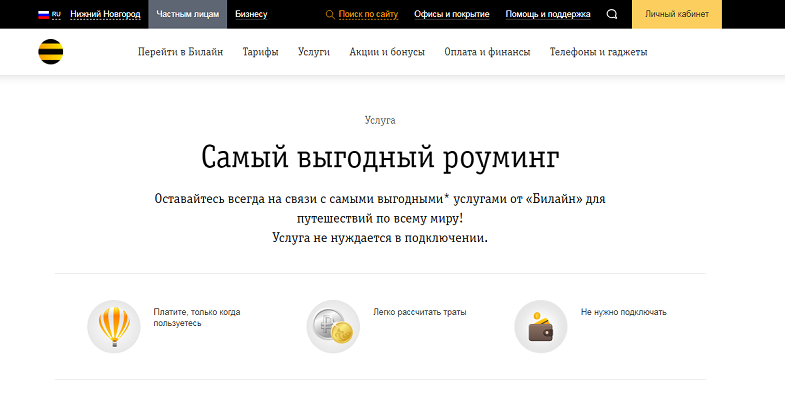Screen dimensions: 785x393
Task: Click the Beeline striped logo
Action: [x=51, y=52]
